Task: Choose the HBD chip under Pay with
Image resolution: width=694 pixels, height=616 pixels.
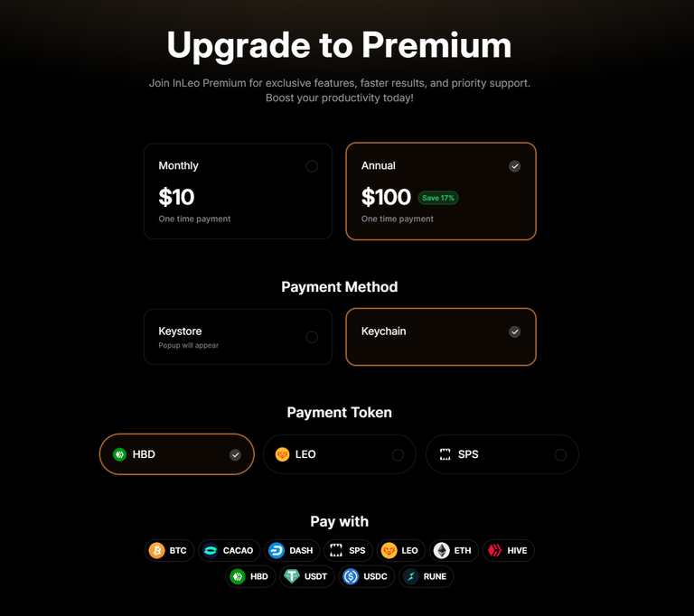Action: tap(250, 576)
